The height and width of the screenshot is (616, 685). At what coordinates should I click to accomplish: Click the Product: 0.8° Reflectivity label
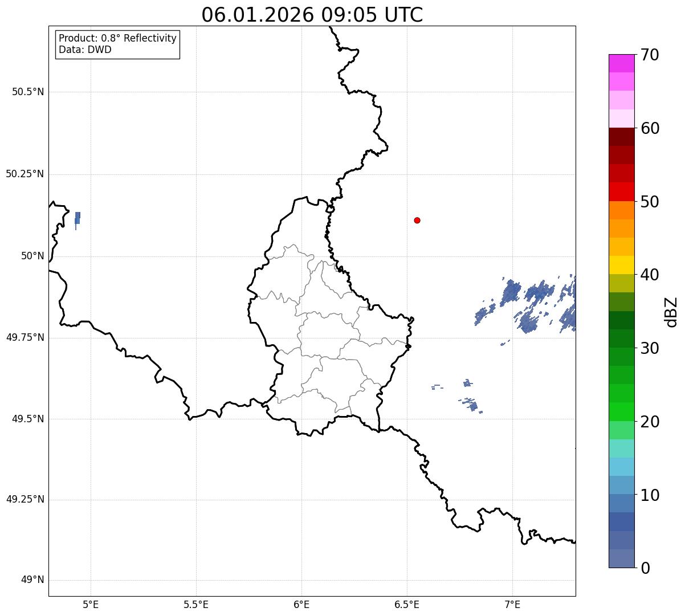118,38
